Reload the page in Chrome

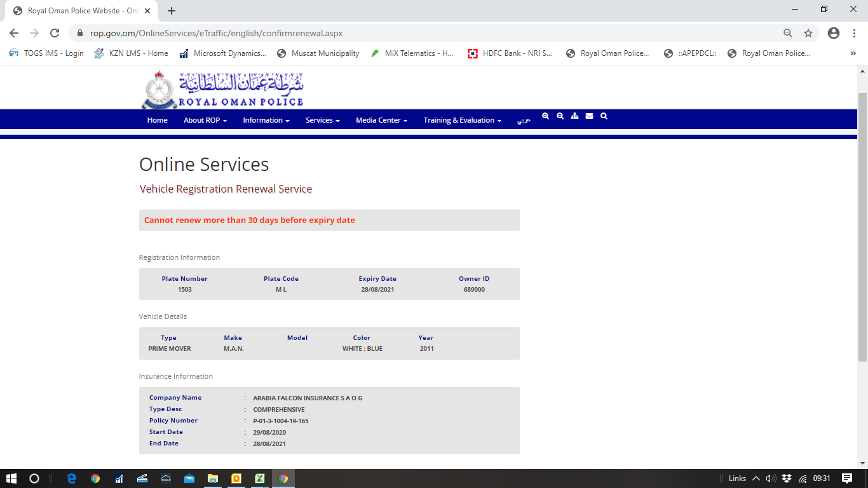point(55,33)
